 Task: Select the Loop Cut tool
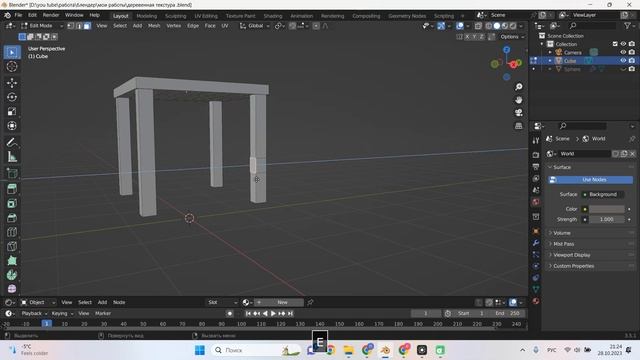coord(12,232)
